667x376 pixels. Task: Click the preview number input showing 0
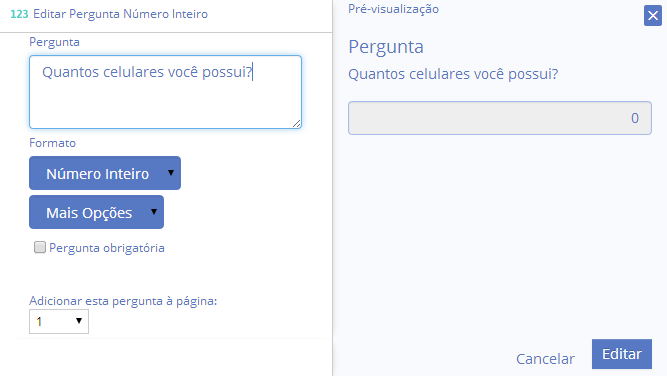coord(500,118)
